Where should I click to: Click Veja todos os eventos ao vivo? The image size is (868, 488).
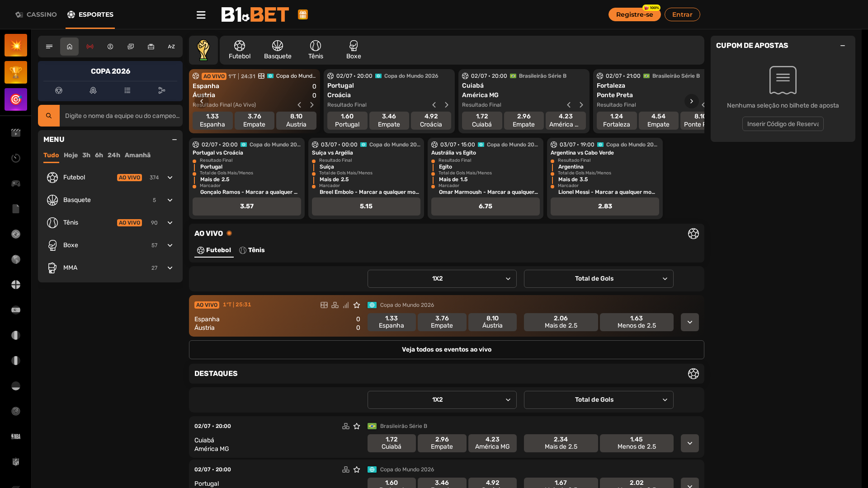pyautogui.click(x=447, y=350)
